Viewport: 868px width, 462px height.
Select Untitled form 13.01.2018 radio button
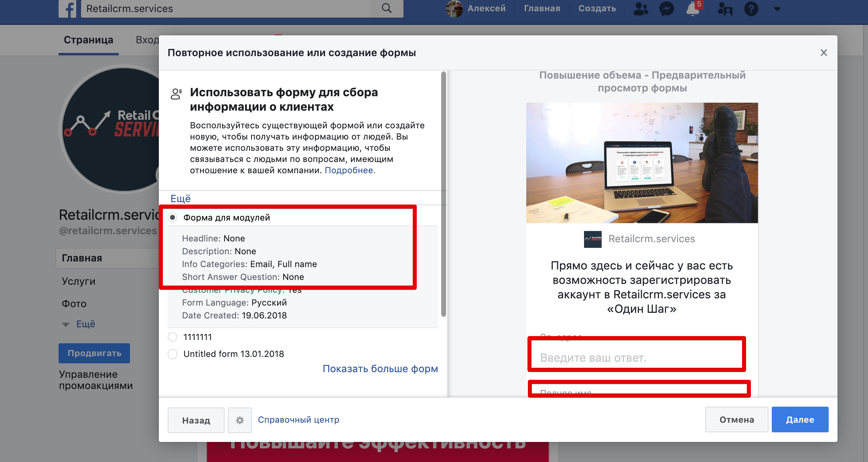point(172,354)
